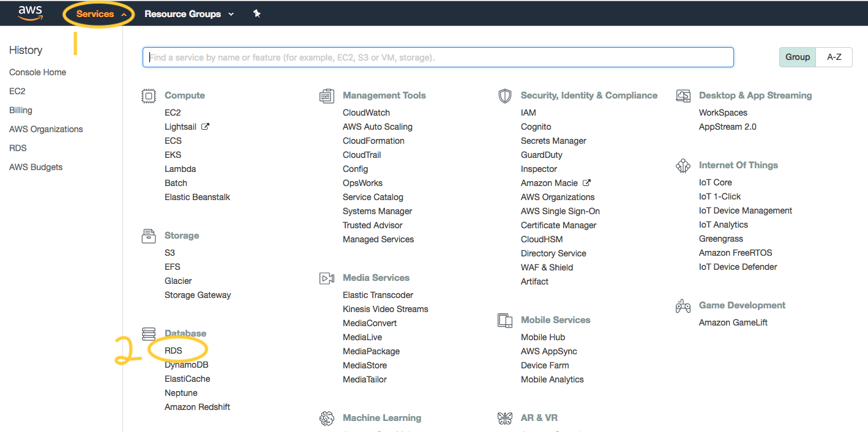
Task: Click the AWS logo icon
Action: coord(30,13)
